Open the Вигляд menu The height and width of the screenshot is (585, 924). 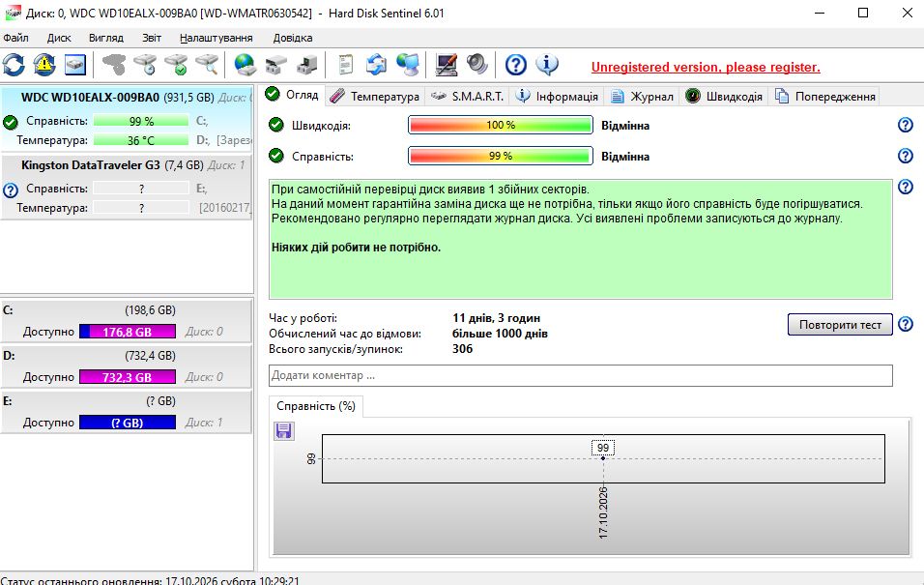pos(106,38)
